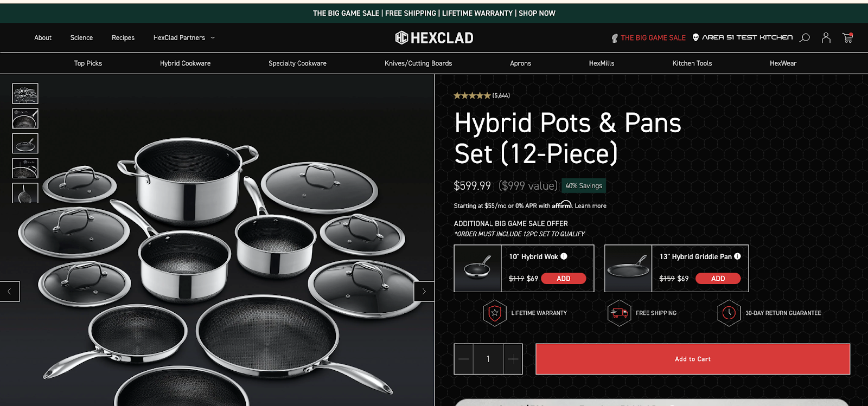Select the first product thumbnail image
This screenshot has width=868, height=406.
coord(25,94)
